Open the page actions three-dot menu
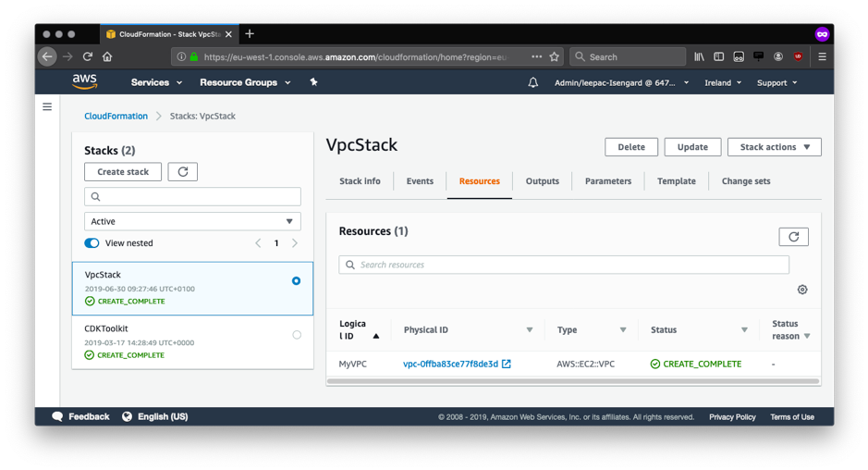 pyautogui.click(x=536, y=56)
